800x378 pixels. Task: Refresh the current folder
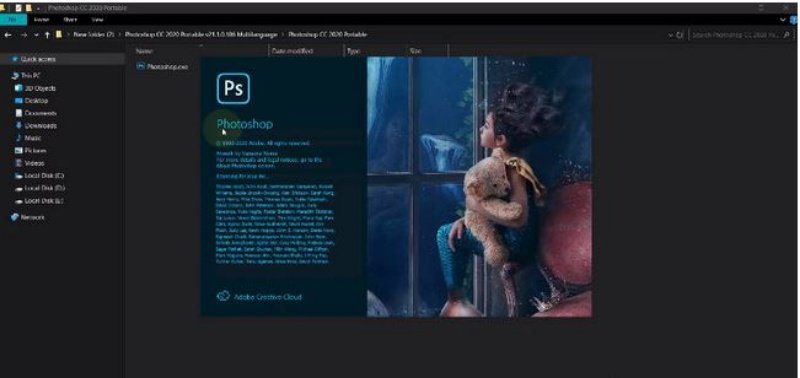680,35
